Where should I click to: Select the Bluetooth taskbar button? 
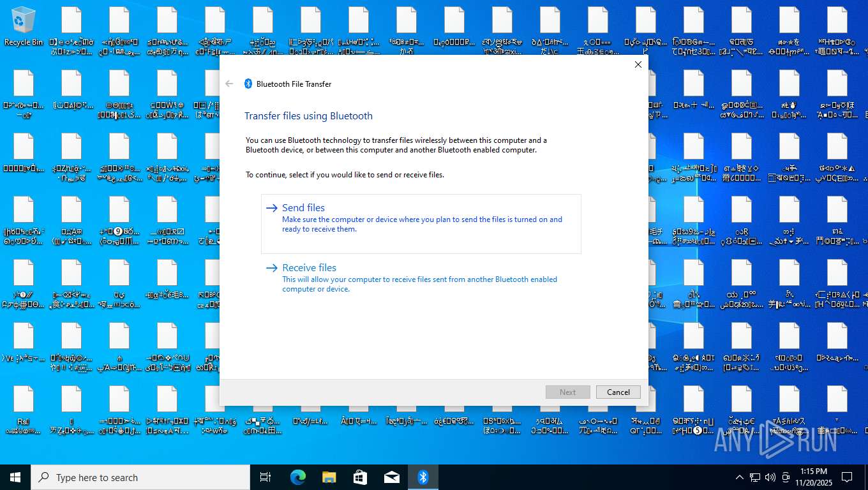point(423,477)
